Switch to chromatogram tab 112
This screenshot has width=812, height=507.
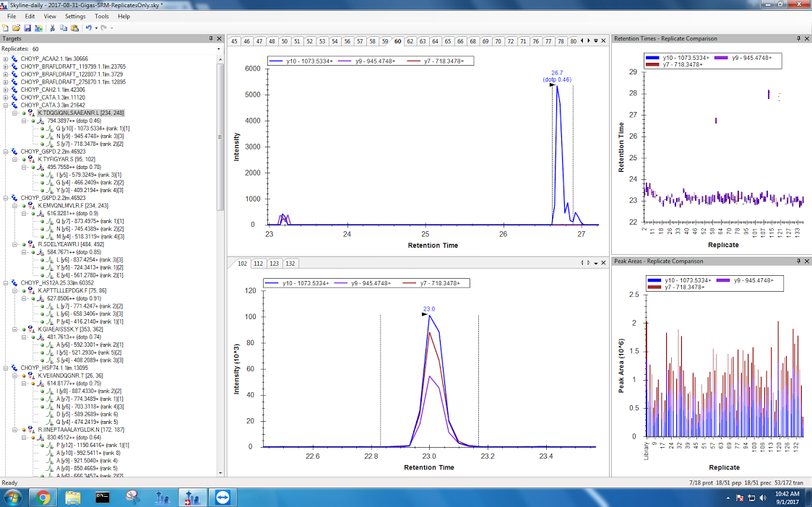259,264
